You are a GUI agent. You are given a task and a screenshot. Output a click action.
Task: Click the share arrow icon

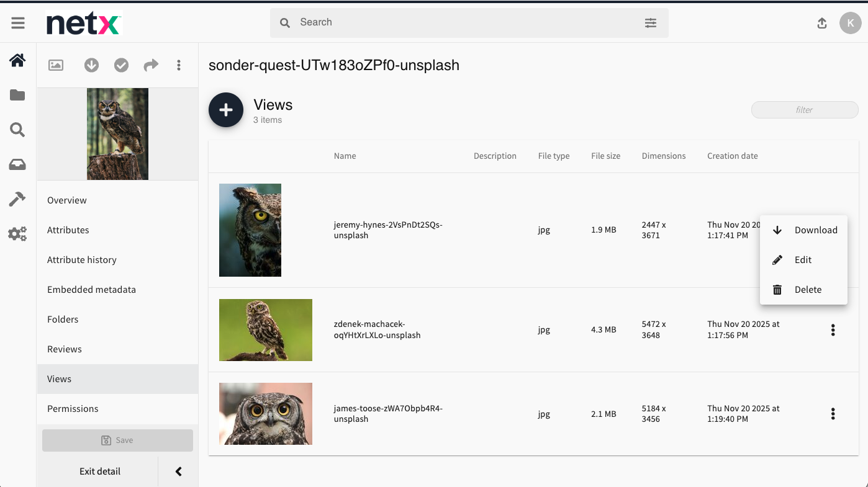click(x=151, y=65)
